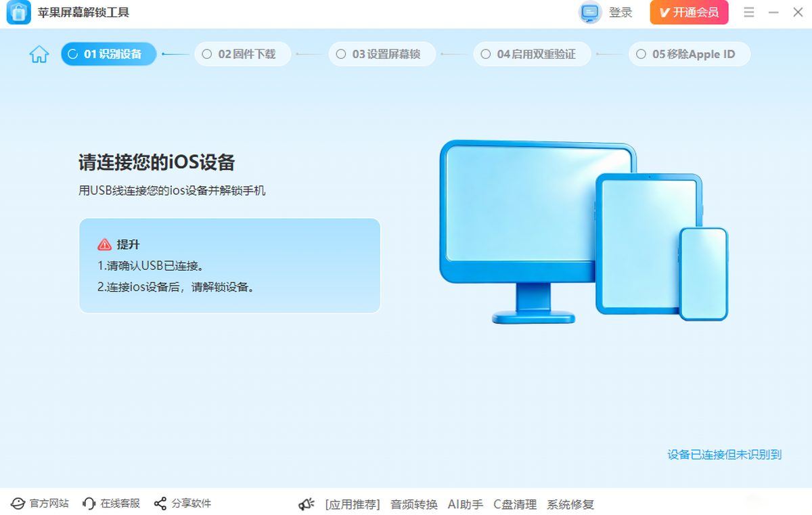The height and width of the screenshot is (515, 812).
Task: Click the heading 请连接您的iOS设备
Action: point(157,162)
